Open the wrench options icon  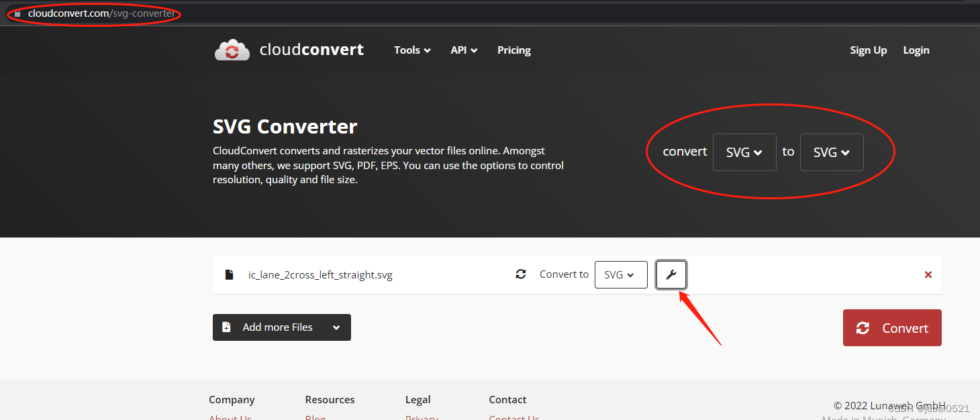[671, 274]
